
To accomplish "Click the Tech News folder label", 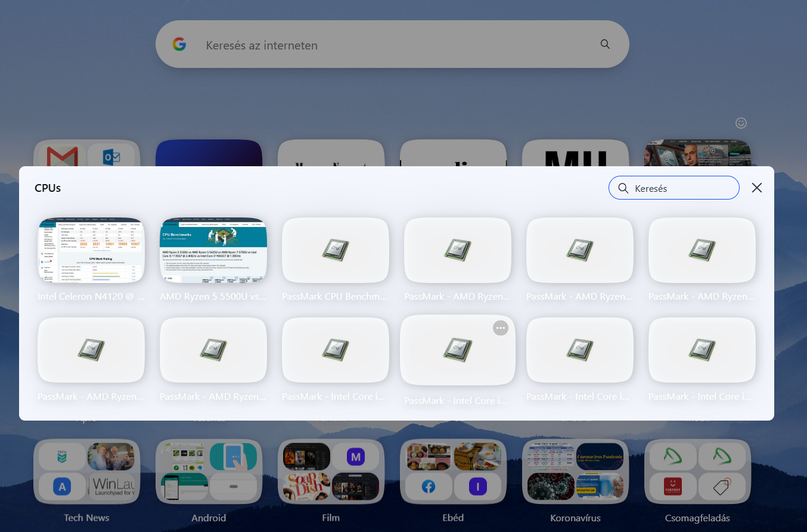I will (86, 518).
